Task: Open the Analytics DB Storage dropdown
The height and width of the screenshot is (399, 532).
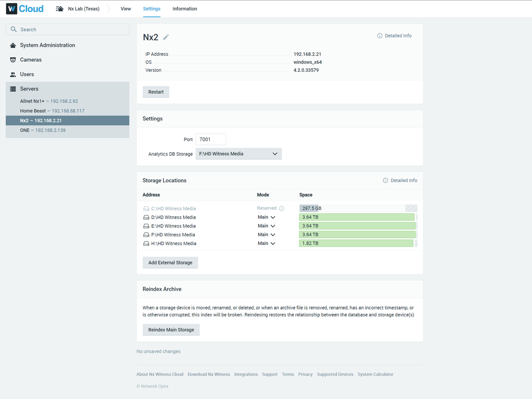Action: [238, 154]
